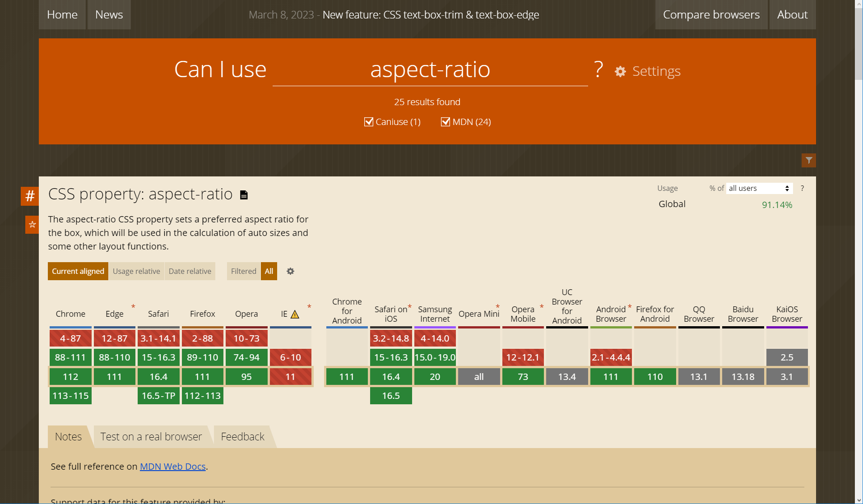Click Chrome version 112 cell

point(70,377)
